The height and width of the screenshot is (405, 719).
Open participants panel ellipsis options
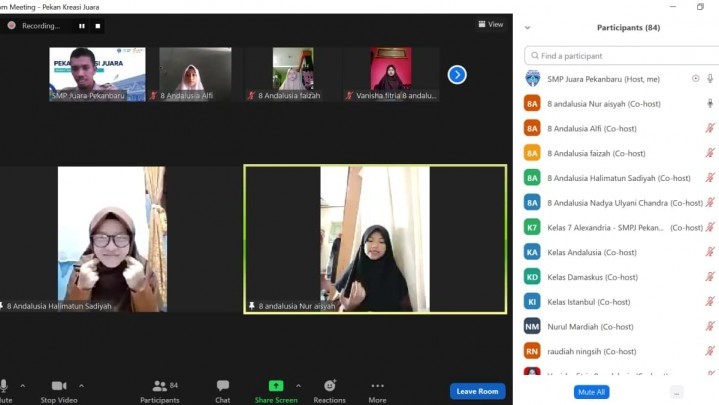coord(676,393)
